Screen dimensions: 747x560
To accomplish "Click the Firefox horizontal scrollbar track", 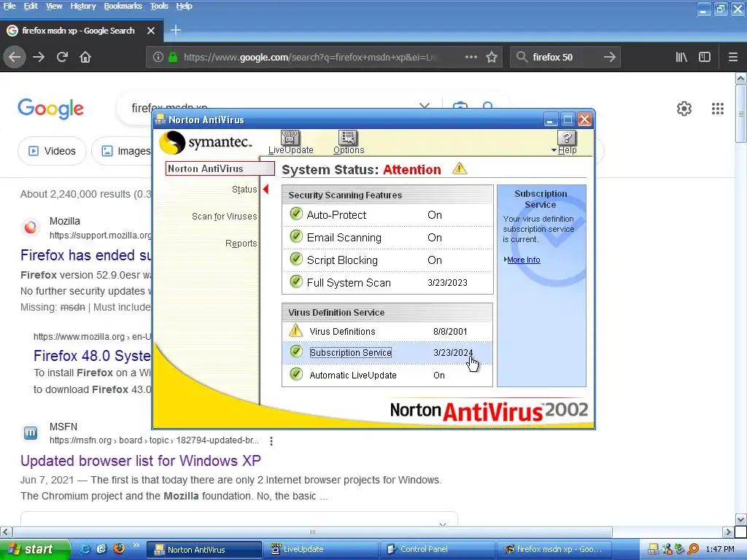I will [x=667, y=532].
